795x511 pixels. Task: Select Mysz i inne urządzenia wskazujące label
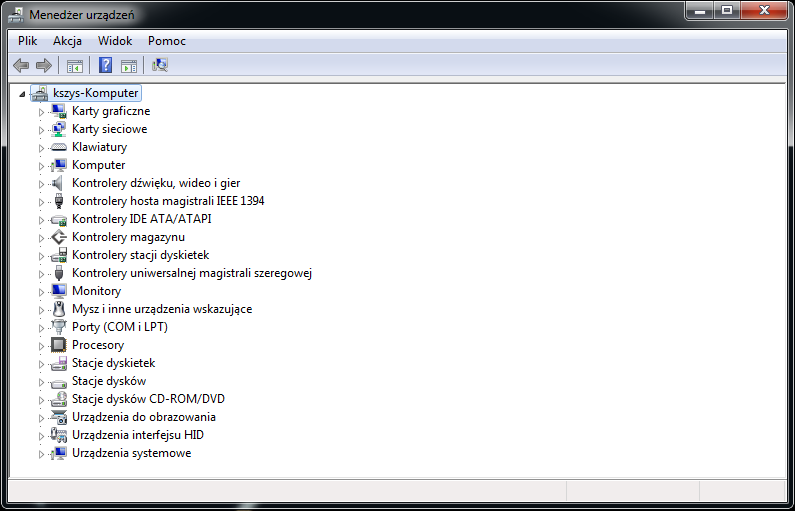(x=162, y=309)
